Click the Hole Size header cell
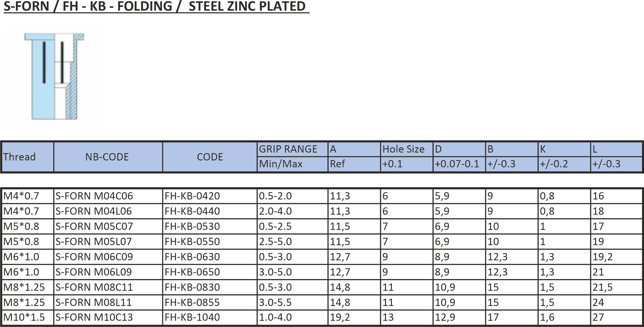The image size is (644, 327). tap(406, 149)
